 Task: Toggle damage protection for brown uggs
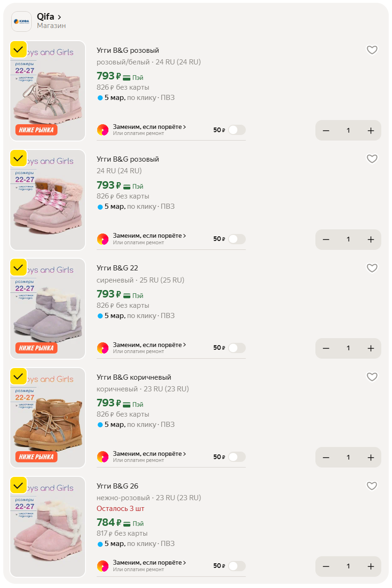236,457
